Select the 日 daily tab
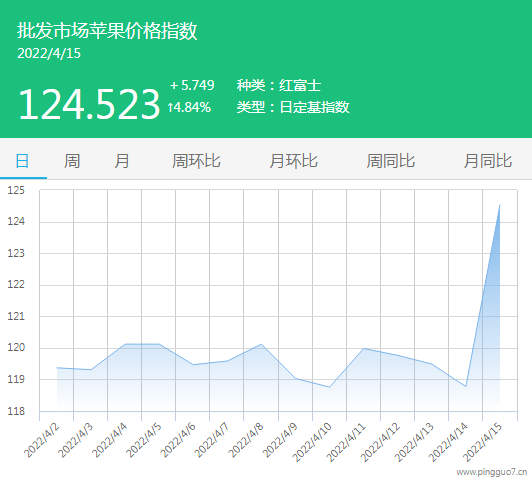Image resolution: width=532 pixels, height=481 pixels. click(22, 161)
